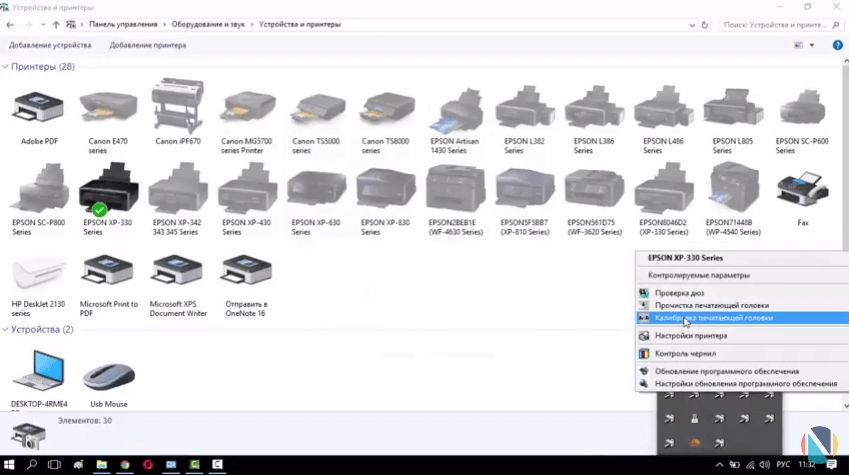
Task: Select the EPSON L382 Series printer
Action: (525, 107)
